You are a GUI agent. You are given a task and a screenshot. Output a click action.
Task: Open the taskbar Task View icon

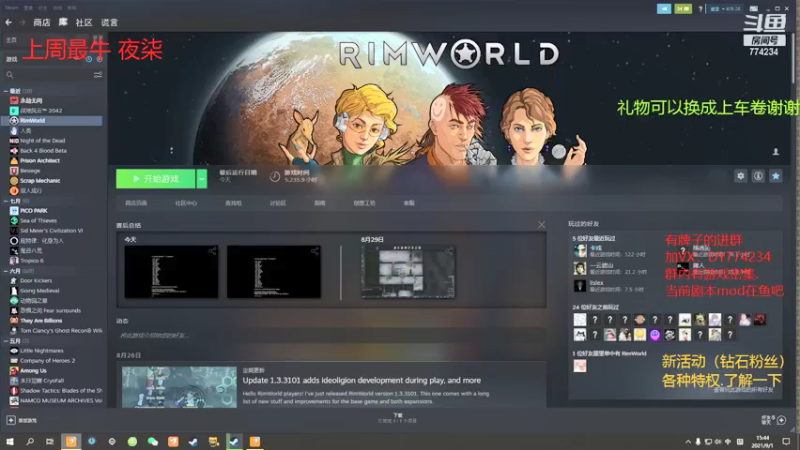49,441
